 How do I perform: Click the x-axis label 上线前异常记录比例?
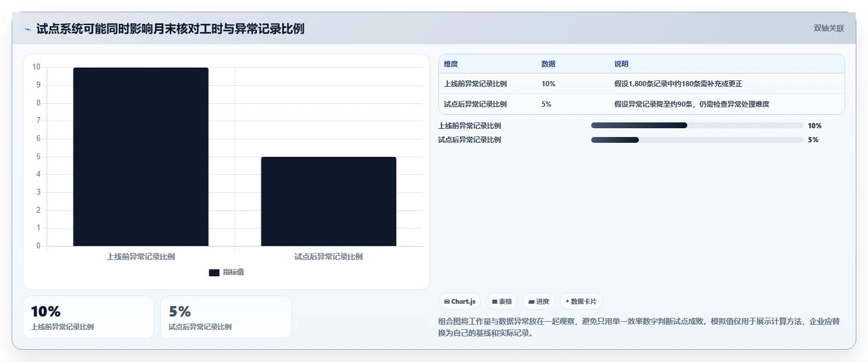(x=140, y=256)
